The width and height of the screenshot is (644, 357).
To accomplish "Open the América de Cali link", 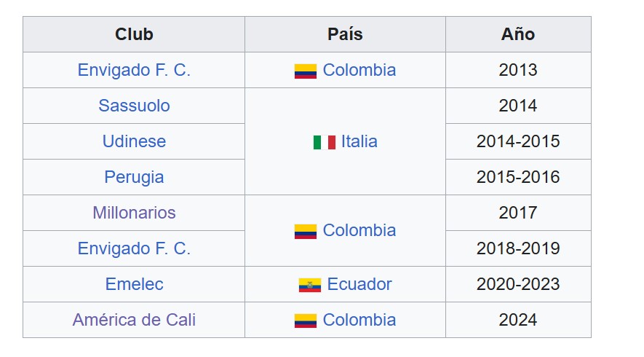I will [134, 320].
